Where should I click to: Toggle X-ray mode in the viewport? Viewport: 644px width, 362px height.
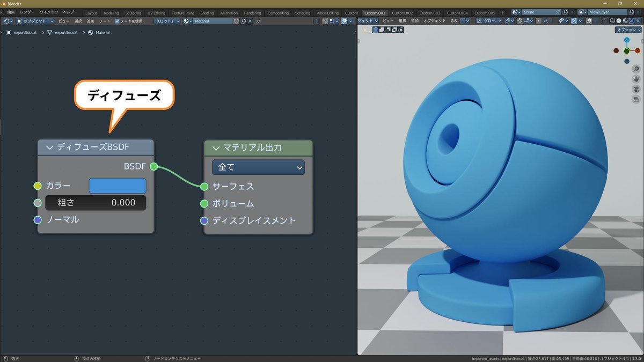coord(603,21)
